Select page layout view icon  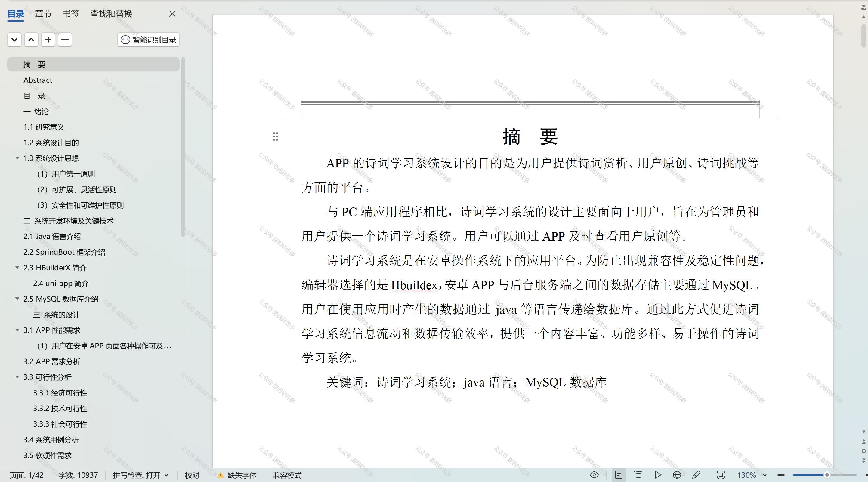click(x=619, y=475)
